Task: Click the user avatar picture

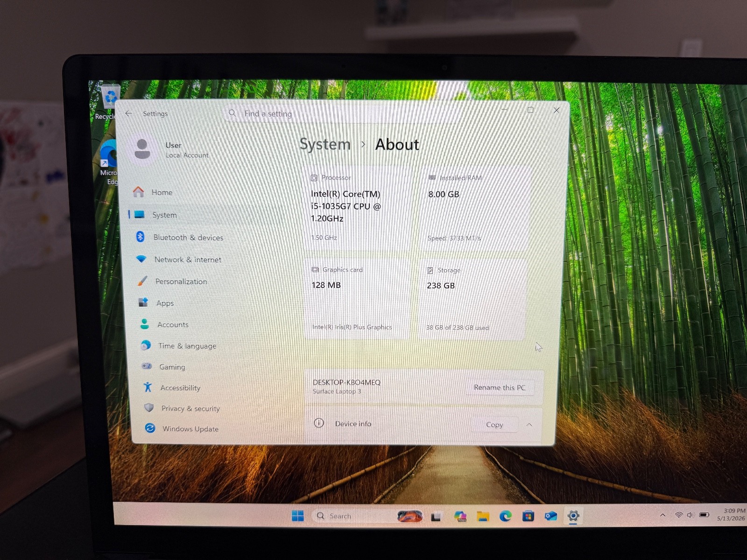Action: 142,149
